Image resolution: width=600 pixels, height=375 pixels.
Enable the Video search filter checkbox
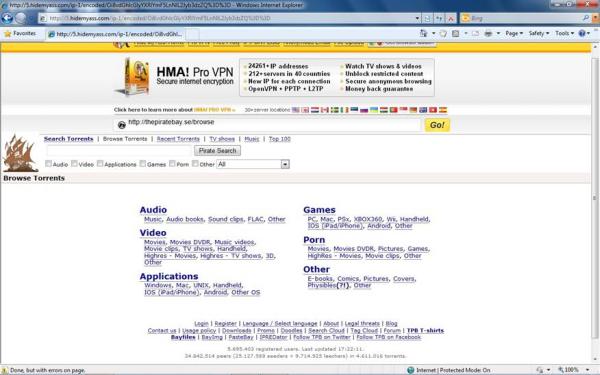tap(74, 164)
